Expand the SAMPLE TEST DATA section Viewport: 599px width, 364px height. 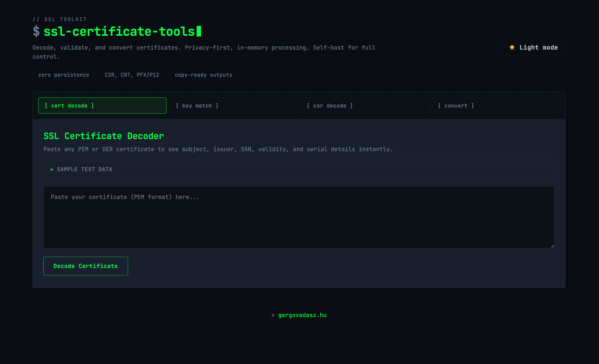(x=85, y=169)
